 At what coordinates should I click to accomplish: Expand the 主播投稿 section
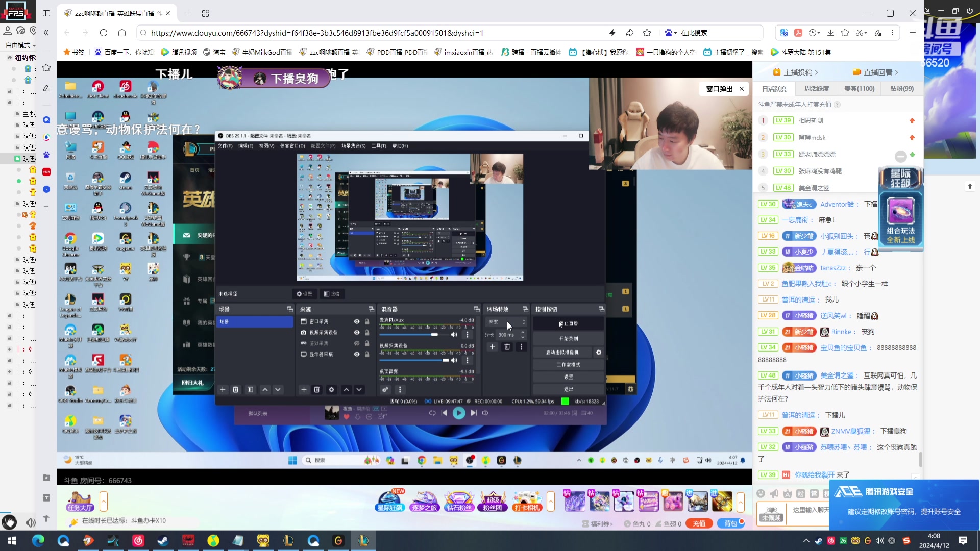click(x=795, y=72)
